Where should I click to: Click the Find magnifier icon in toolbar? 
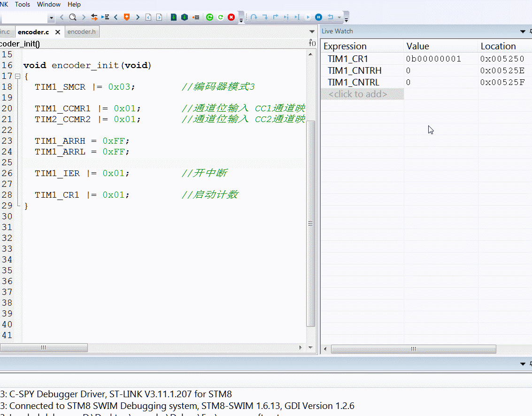pyautogui.click(x=73, y=17)
